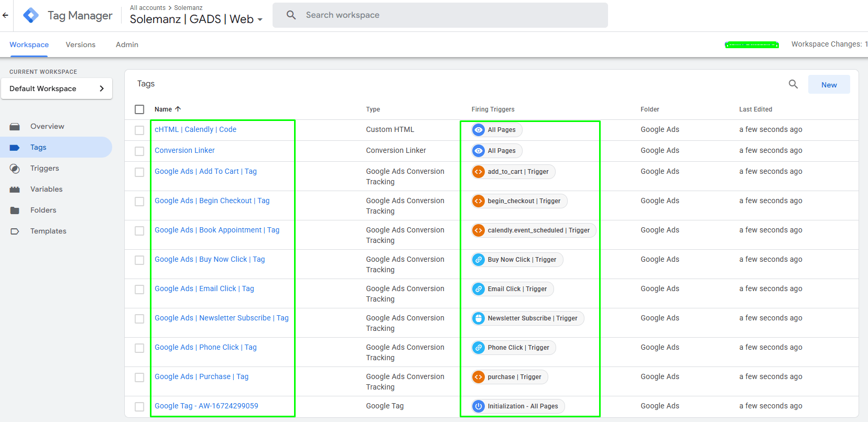868x422 pixels.
Task: Click the Overview sidebar icon
Action: pyautogui.click(x=15, y=127)
